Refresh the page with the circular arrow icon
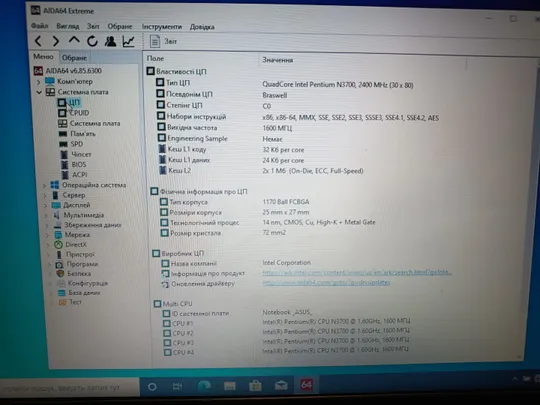The width and height of the screenshot is (540, 405). click(92, 41)
